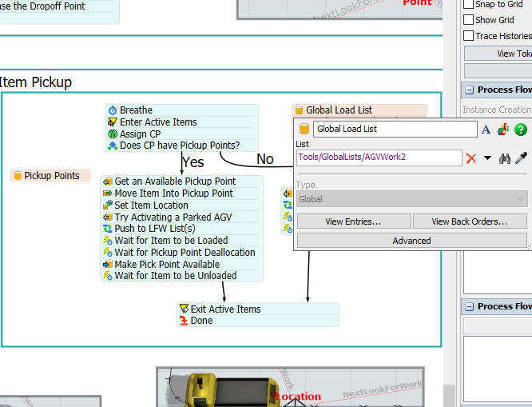Click the font 'A' icon in properties popup
Viewport: 532px width, 407px height.
(486, 130)
